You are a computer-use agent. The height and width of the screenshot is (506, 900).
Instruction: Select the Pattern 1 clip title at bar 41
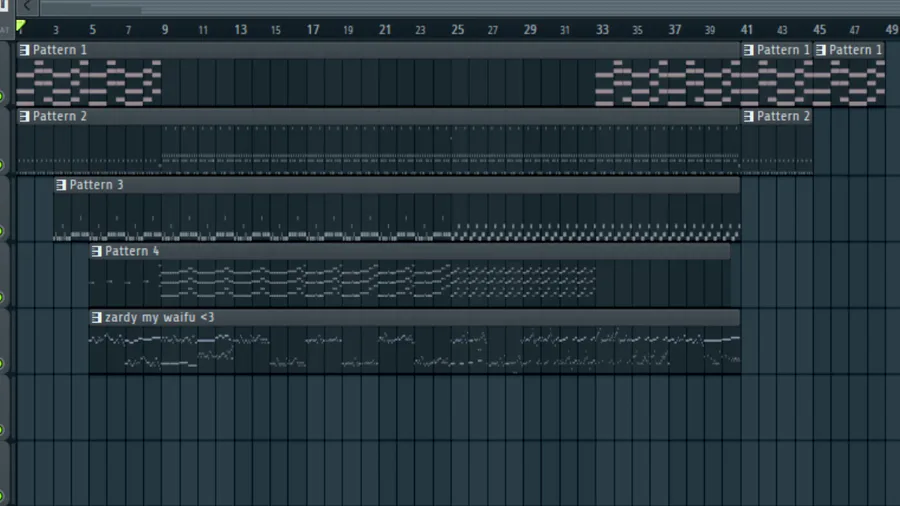coord(783,50)
